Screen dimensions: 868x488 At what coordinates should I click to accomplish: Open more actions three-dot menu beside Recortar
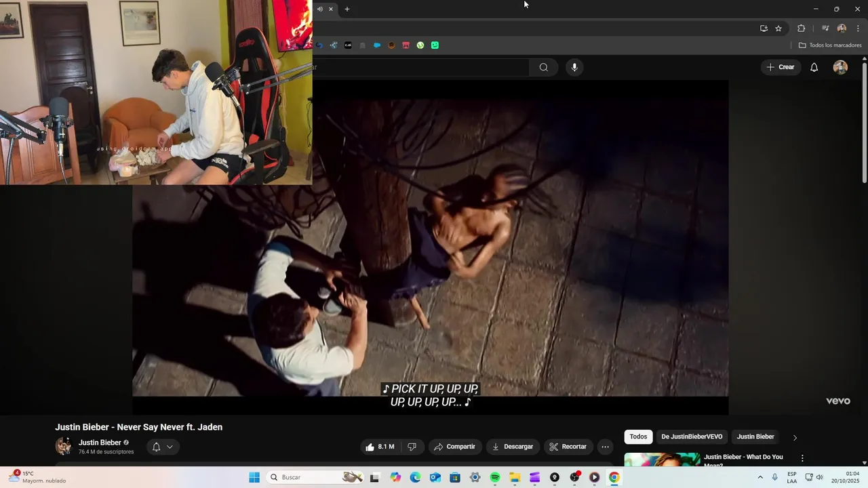[x=606, y=447]
